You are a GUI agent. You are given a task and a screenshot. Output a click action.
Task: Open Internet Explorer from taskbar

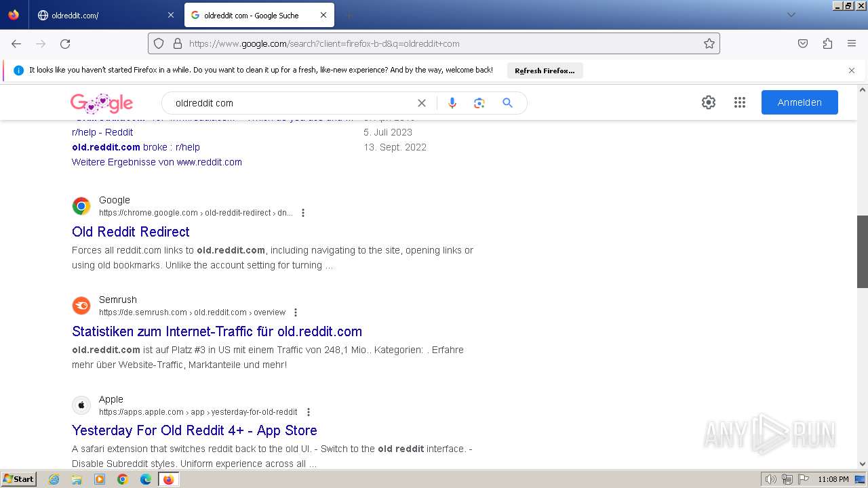54,479
